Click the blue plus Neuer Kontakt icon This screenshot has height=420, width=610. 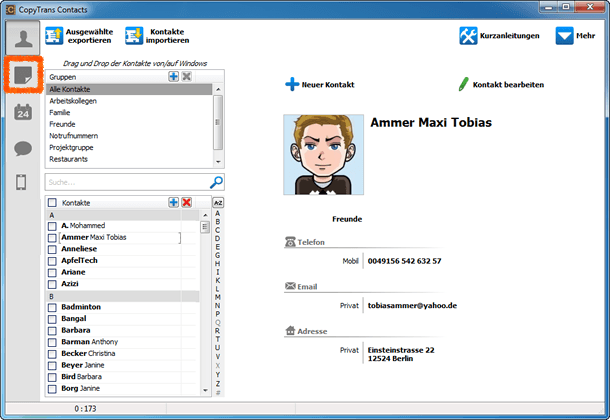[x=292, y=84]
